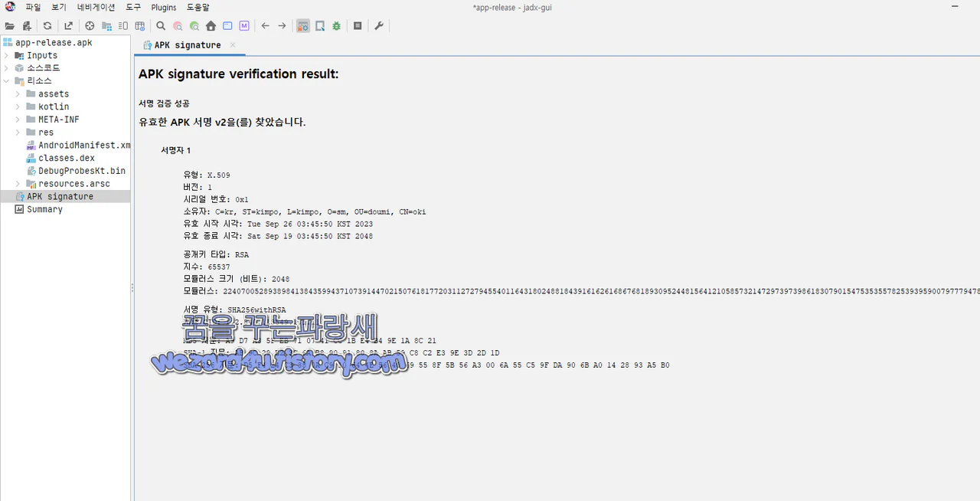Open the 파일 menu
The image size is (980, 501).
33,7
